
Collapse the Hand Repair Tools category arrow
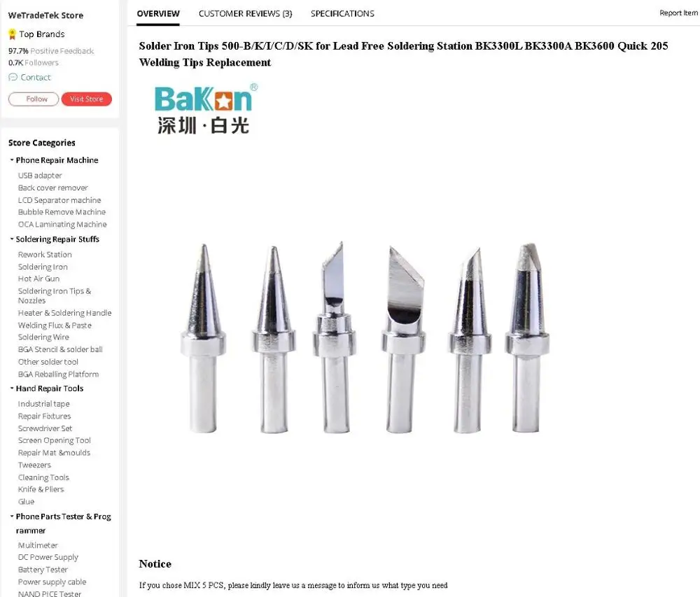[12, 388]
